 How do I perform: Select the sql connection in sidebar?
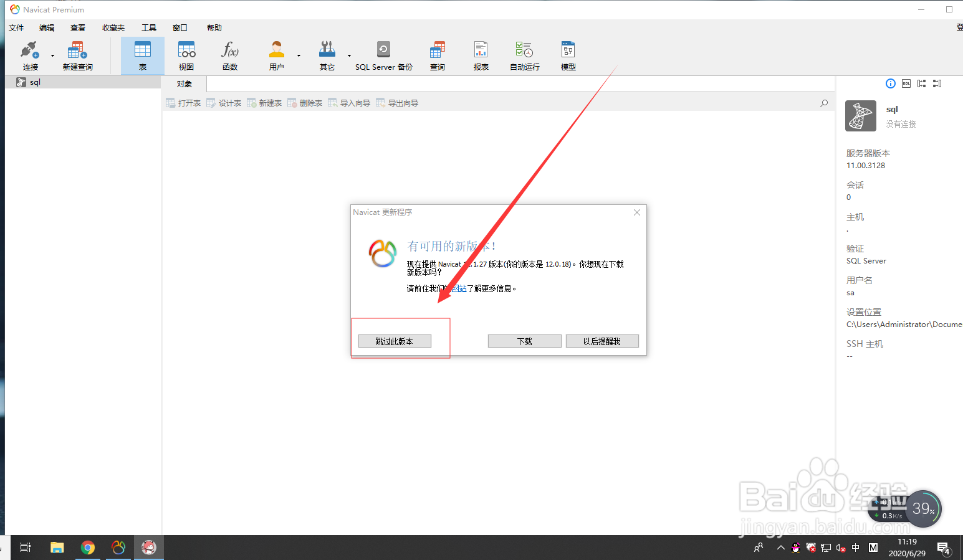coord(83,82)
